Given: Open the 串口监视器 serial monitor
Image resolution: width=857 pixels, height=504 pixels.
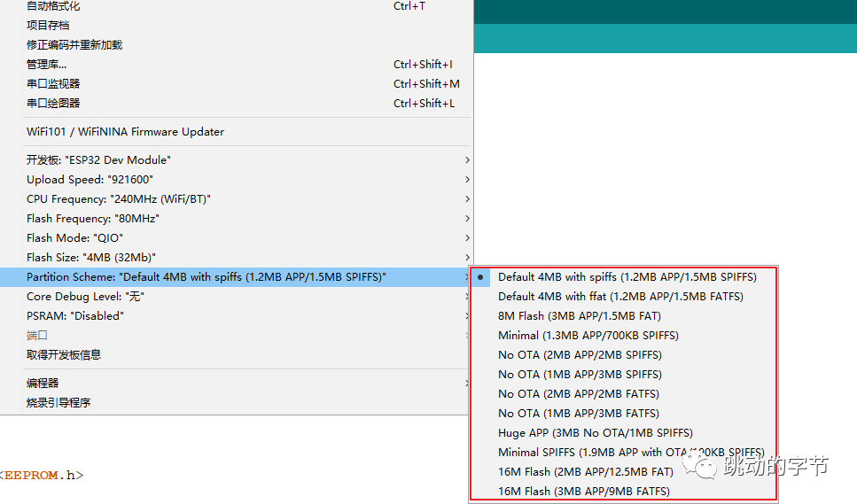Looking at the screenshot, I should (236, 83).
